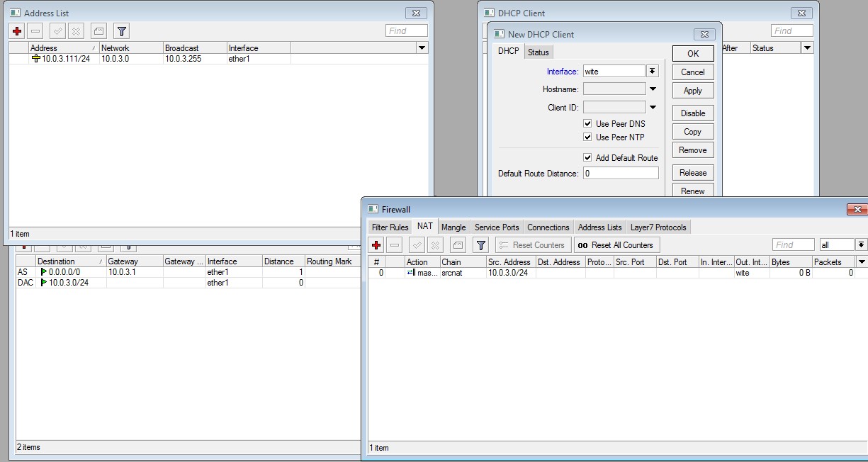The image size is (868, 462).
Task: Click the Default Route Distance input
Action: [621, 174]
